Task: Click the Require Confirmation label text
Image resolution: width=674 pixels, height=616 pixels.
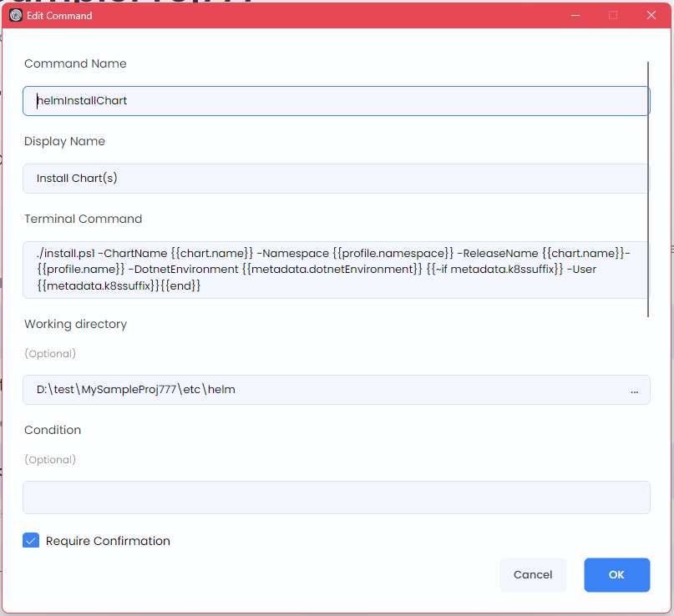Action: 107,540
